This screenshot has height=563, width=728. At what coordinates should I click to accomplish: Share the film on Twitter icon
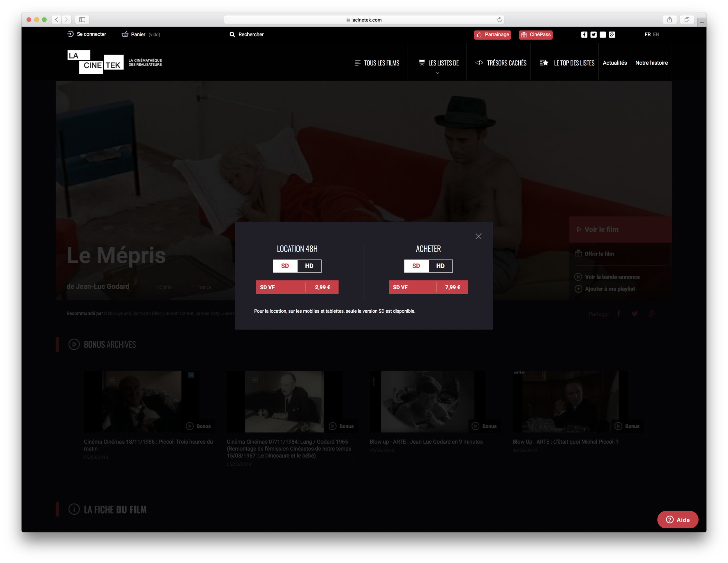coord(635,314)
